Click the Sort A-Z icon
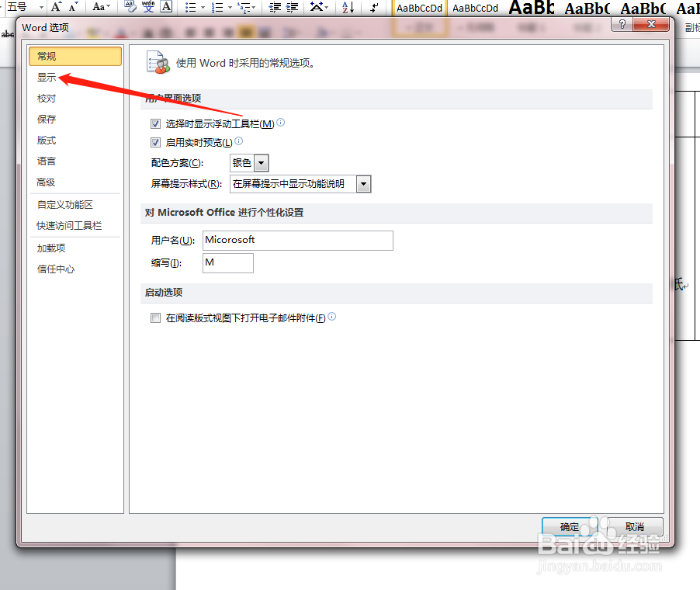This screenshot has height=590, width=700. (x=348, y=7)
